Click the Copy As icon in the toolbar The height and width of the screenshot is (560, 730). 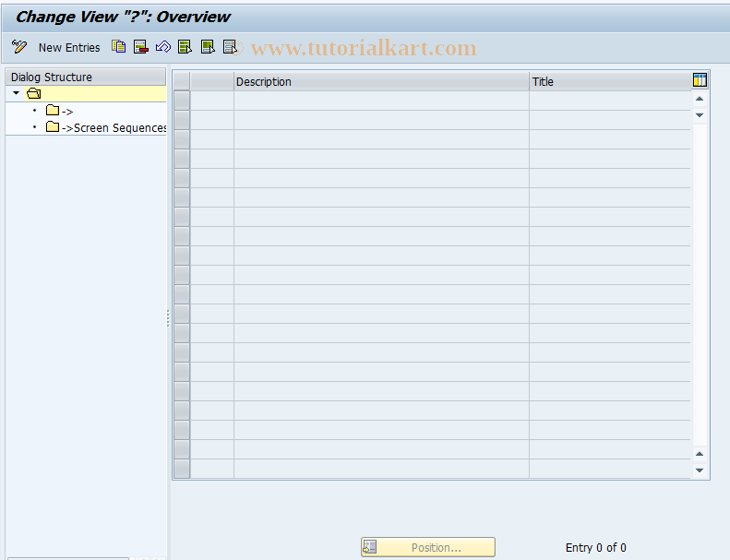pyautogui.click(x=118, y=46)
